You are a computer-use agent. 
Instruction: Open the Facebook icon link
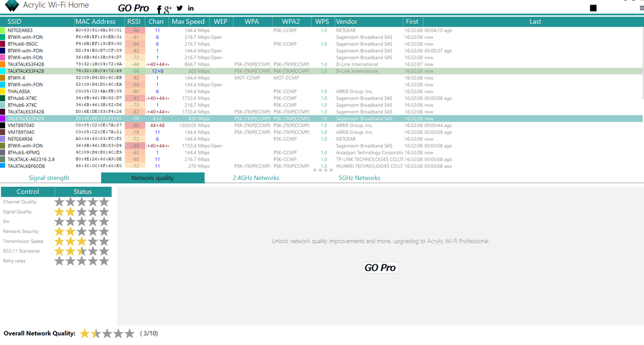coord(159,9)
